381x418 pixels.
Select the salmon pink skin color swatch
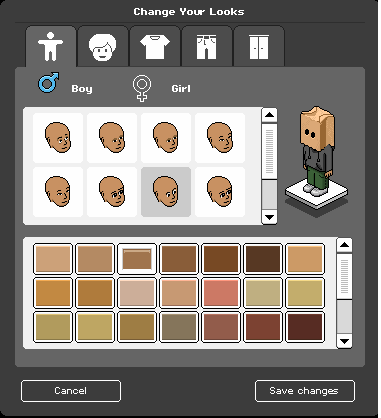pyautogui.click(x=221, y=293)
